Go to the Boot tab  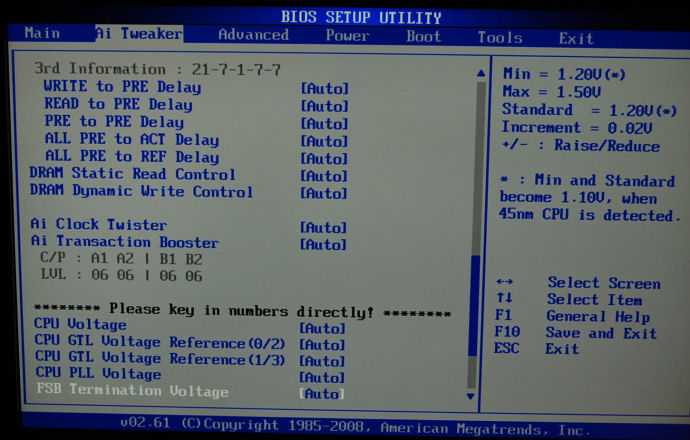(x=423, y=37)
